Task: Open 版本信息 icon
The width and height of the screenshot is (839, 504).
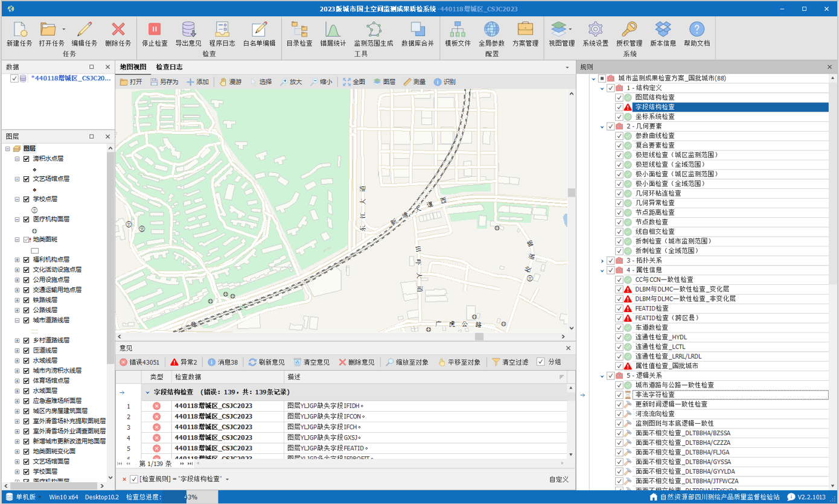Action: point(663,29)
